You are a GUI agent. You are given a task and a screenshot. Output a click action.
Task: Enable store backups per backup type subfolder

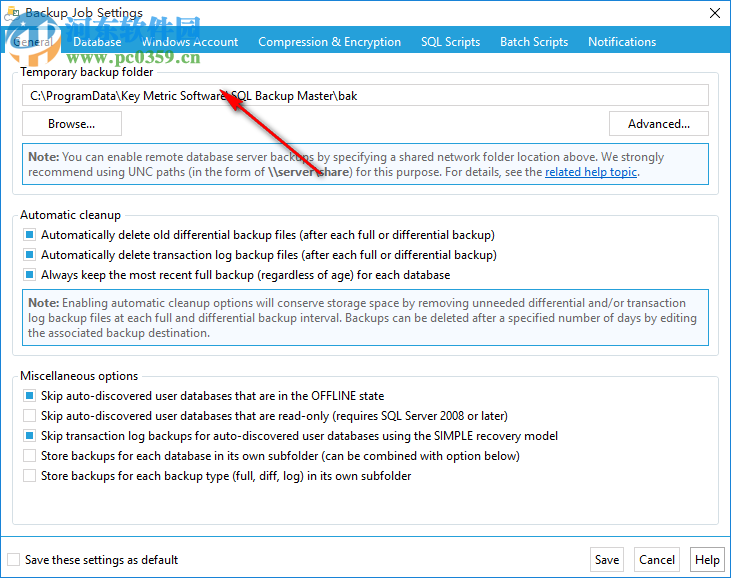[29, 476]
